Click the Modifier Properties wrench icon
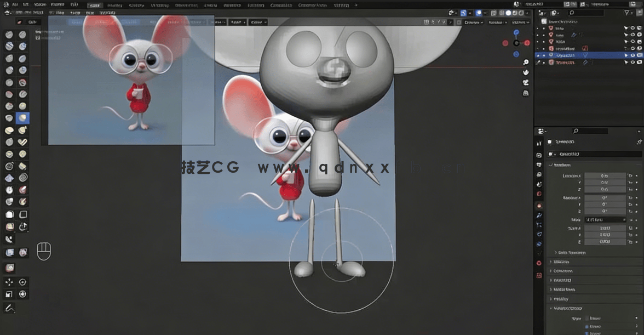This screenshot has height=335, width=644. pos(539,214)
